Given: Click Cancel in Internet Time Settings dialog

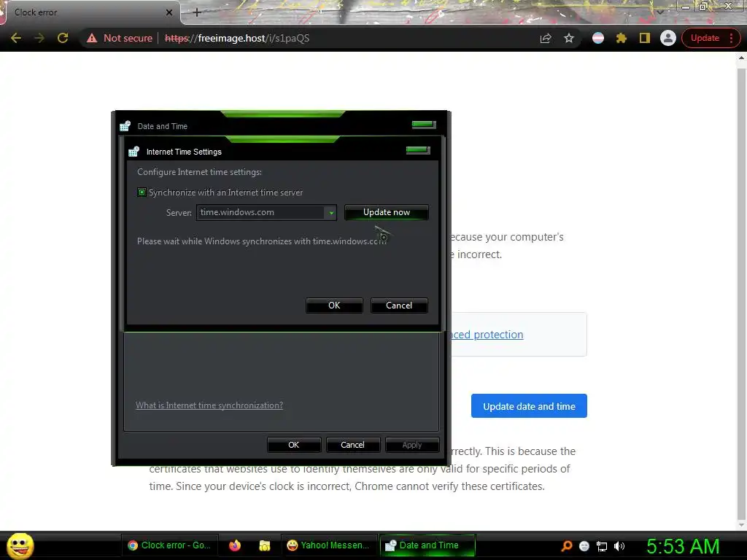Looking at the screenshot, I should pyautogui.click(x=399, y=306).
